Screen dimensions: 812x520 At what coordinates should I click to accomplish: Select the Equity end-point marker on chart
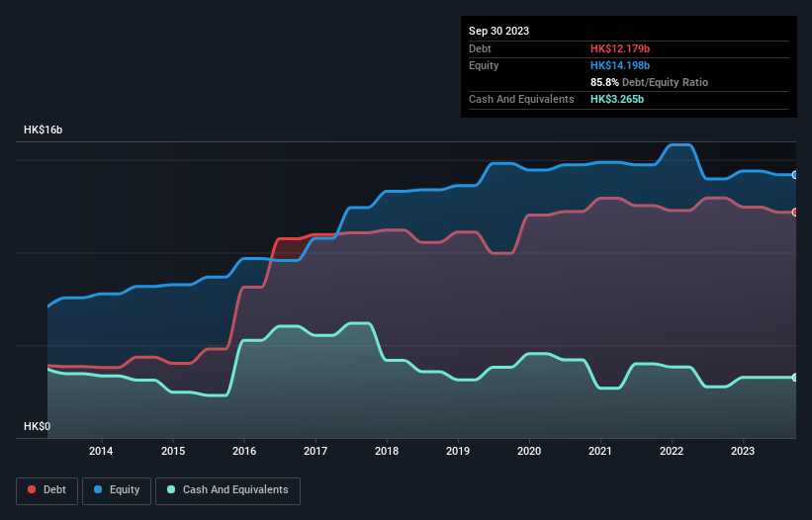click(795, 175)
